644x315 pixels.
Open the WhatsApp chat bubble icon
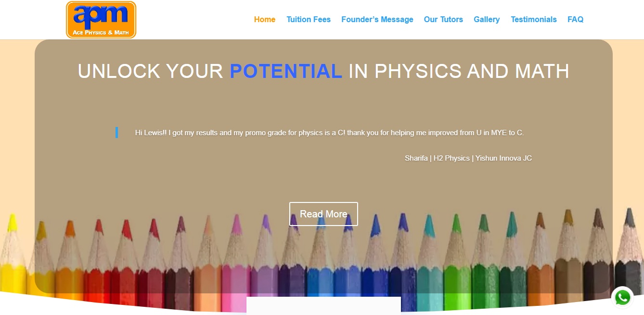[622, 298]
